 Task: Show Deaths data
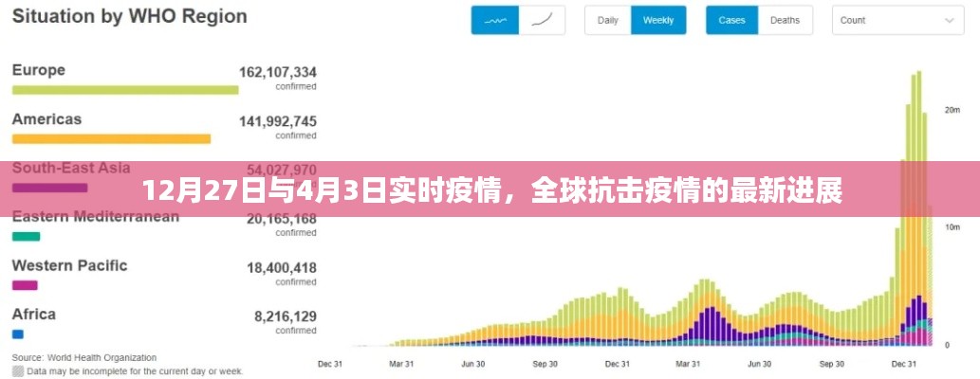[x=785, y=20]
